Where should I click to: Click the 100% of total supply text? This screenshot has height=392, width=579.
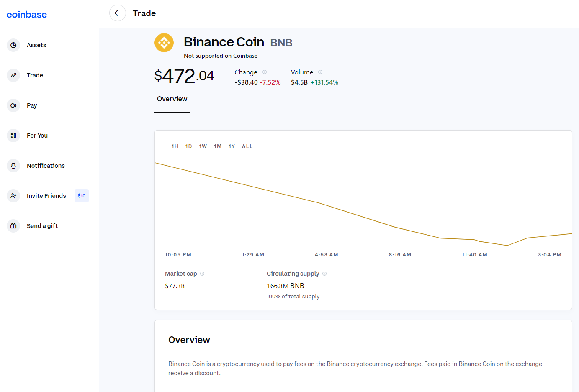(x=293, y=296)
